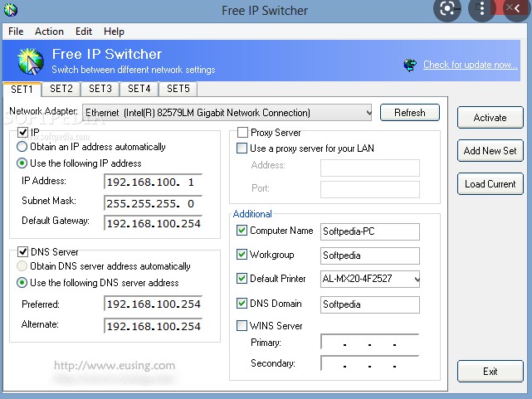The width and height of the screenshot is (532, 399).
Task: Click the app icon in title bar
Action: point(11,10)
